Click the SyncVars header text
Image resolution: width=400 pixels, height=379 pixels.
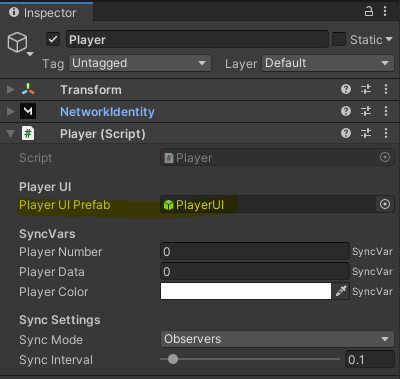47,234
